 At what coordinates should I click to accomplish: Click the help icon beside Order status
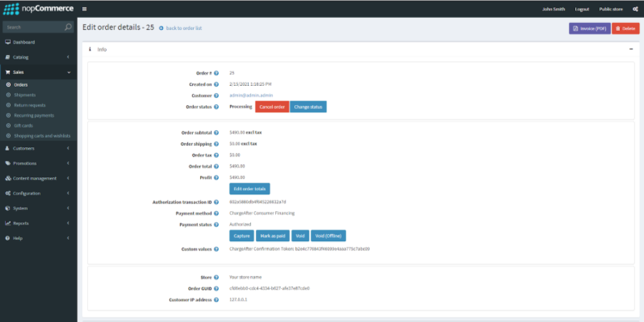[x=216, y=107]
